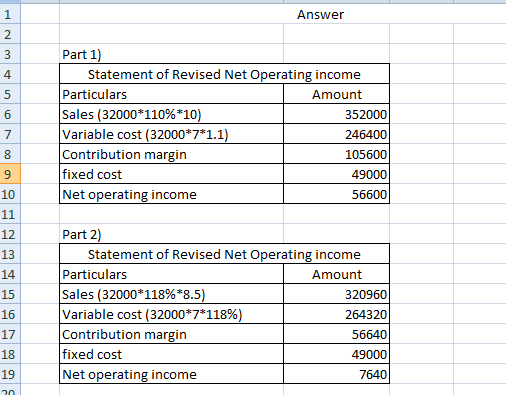Select the value 320960
Image resolution: width=506 pixels, height=395 pixels.
[336, 294]
